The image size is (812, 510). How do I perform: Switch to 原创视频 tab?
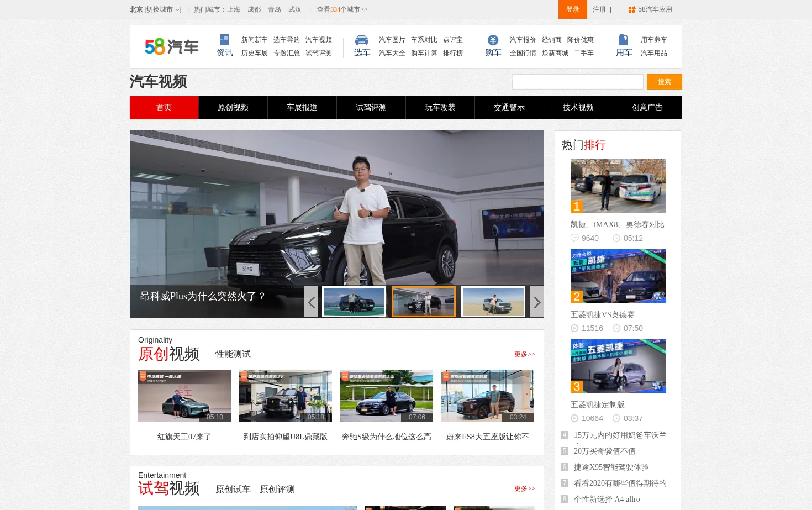coord(233,108)
